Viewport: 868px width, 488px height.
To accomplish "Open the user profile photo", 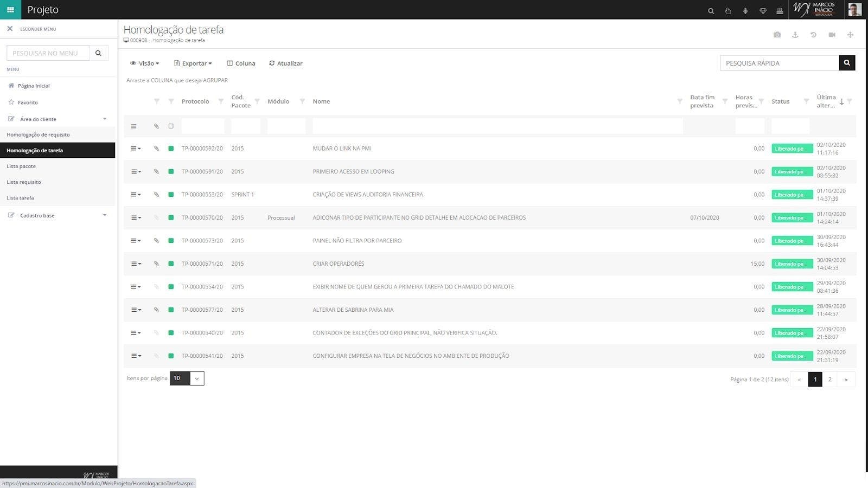I will click(854, 9).
